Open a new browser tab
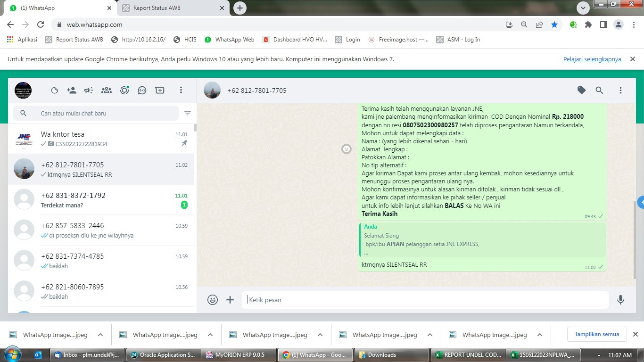This screenshot has width=644, height=362. tap(240, 8)
